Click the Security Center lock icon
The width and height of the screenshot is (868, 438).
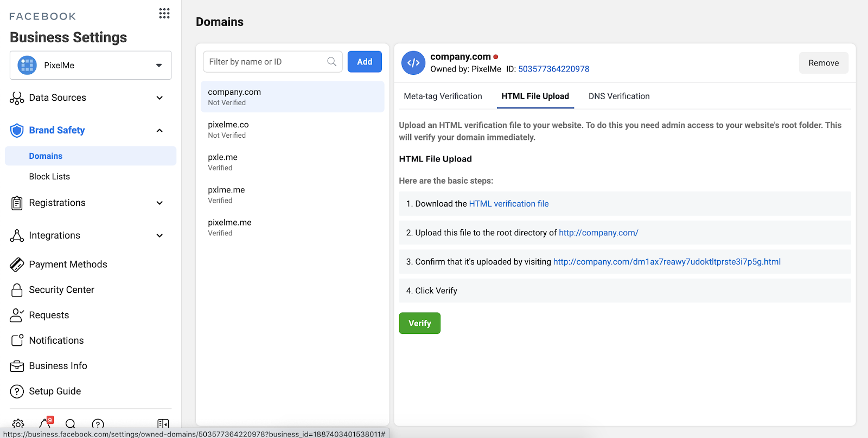click(x=17, y=290)
